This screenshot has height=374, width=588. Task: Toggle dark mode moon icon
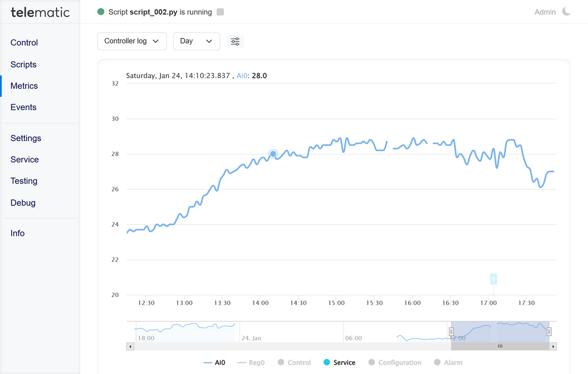pyautogui.click(x=566, y=12)
